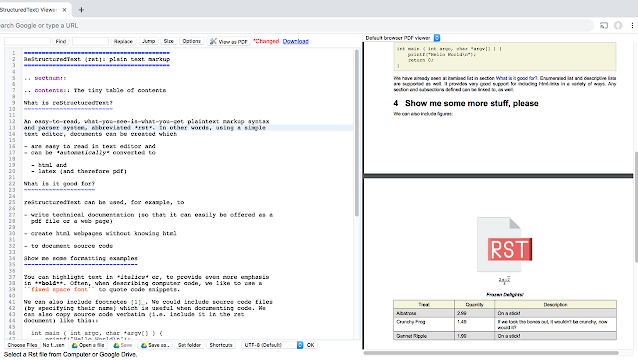This screenshot has width=638, height=361.
Task: Click the PDF preview vertical scrollbar
Action: (x=636, y=207)
